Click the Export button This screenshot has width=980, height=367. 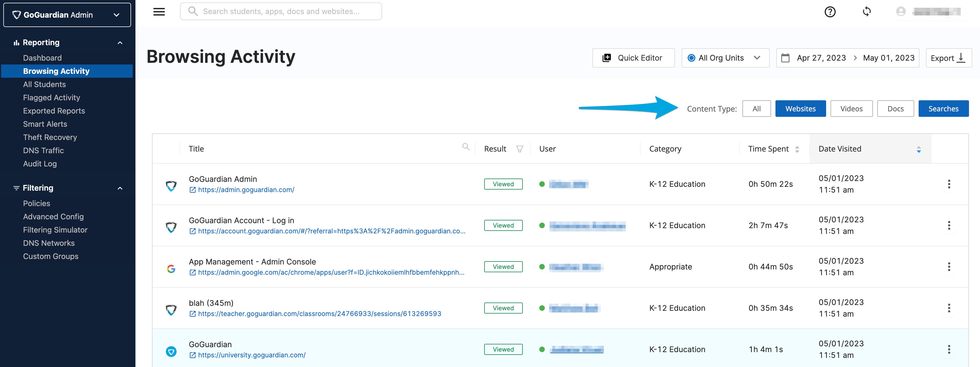(949, 58)
